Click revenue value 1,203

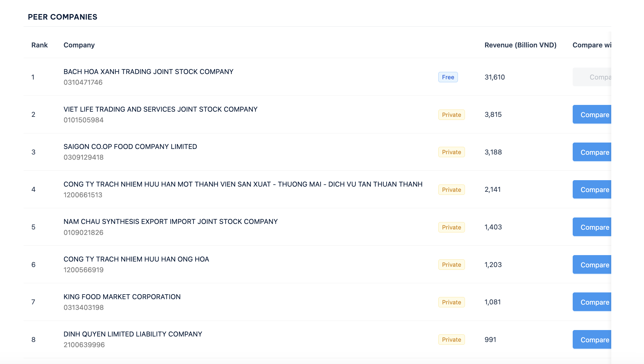tap(493, 265)
